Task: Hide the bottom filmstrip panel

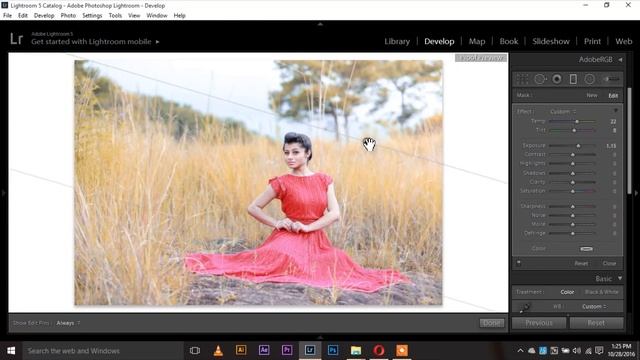Action: (x=320, y=338)
